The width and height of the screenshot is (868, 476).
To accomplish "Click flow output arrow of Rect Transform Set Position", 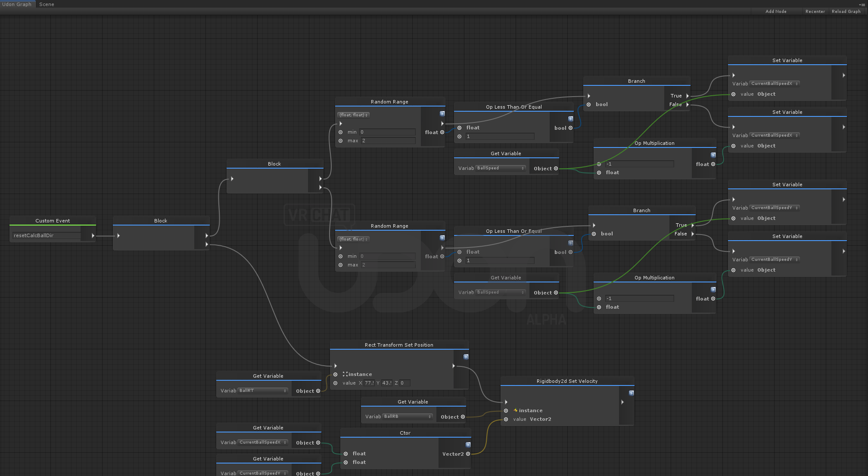I will point(453,366).
